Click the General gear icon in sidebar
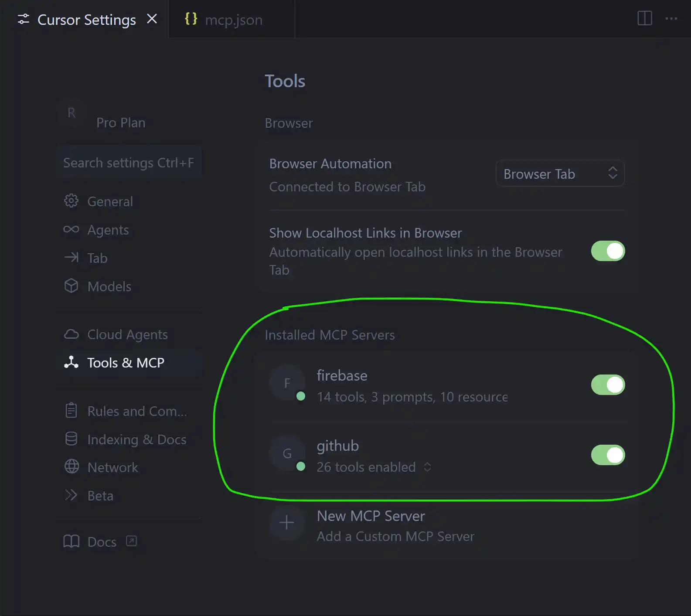The height and width of the screenshot is (616, 691). (x=71, y=201)
